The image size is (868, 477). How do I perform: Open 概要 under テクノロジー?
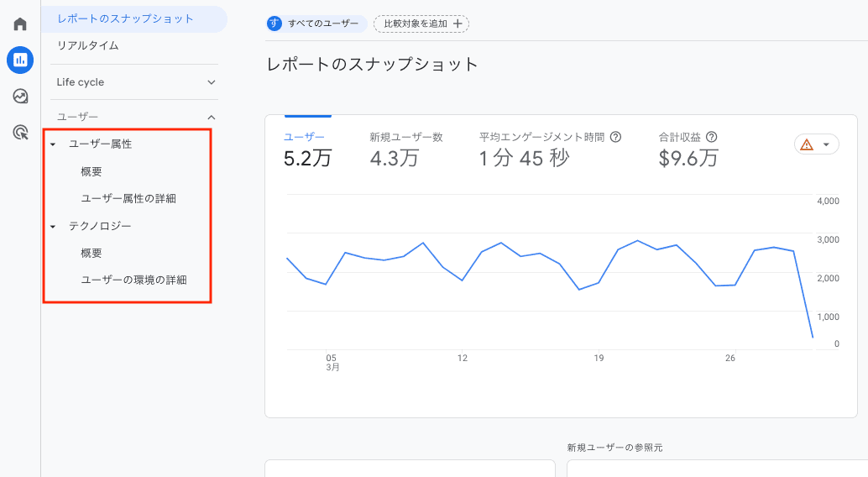92,253
